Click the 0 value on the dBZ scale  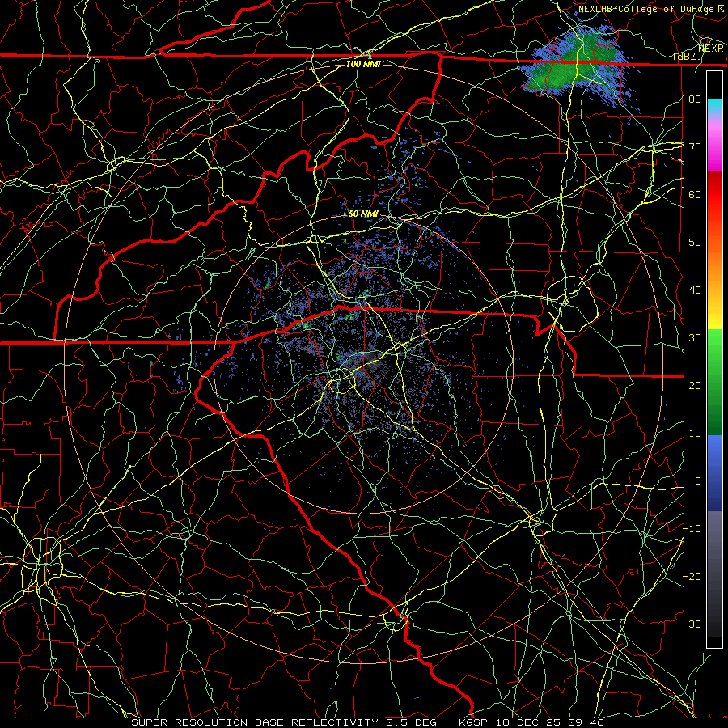[698, 481]
